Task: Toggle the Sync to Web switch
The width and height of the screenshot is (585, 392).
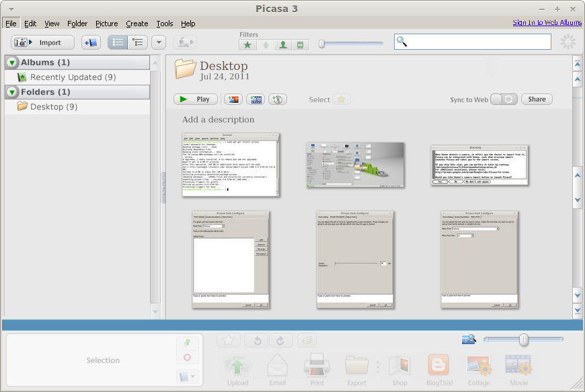Action: pyautogui.click(x=504, y=100)
